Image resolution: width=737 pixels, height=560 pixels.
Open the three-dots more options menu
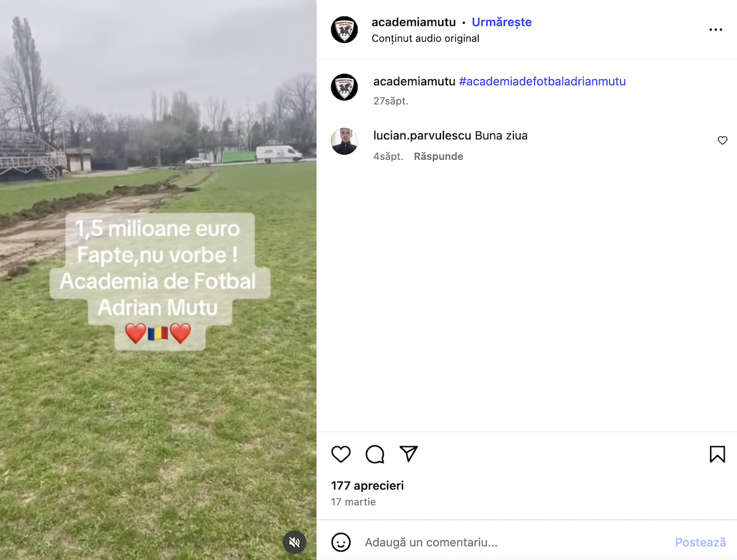pyautogui.click(x=716, y=29)
